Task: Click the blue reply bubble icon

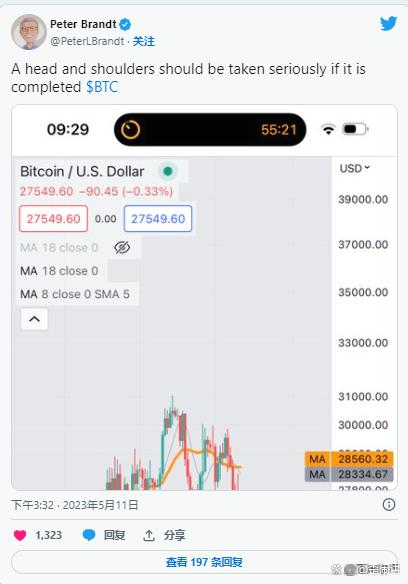Action: click(x=89, y=535)
